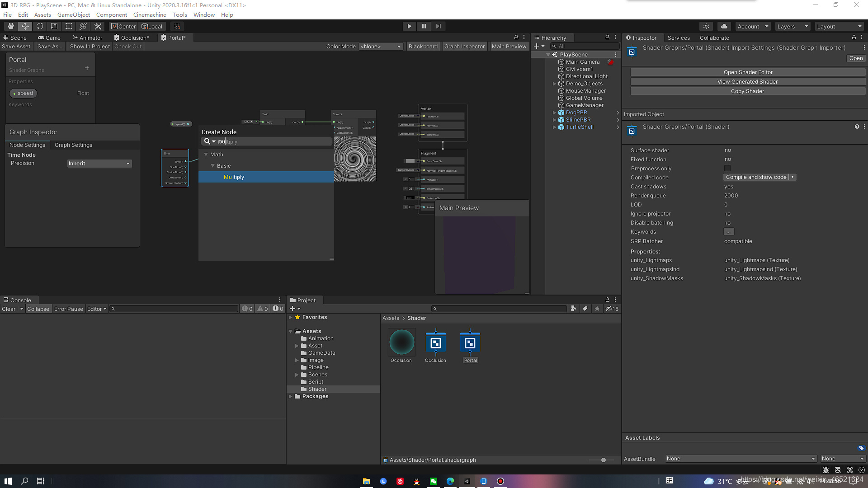Click the Save Asset button
Viewport: 868px width, 488px height.
(16, 47)
